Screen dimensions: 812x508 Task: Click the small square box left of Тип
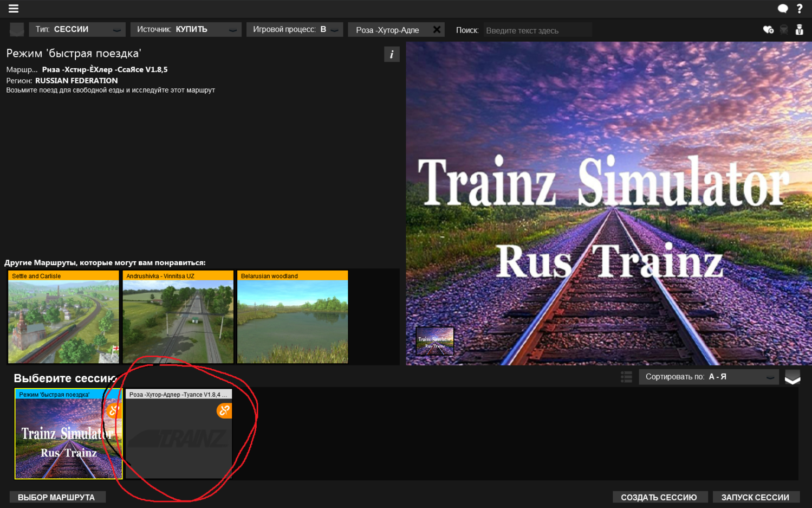point(17,30)
